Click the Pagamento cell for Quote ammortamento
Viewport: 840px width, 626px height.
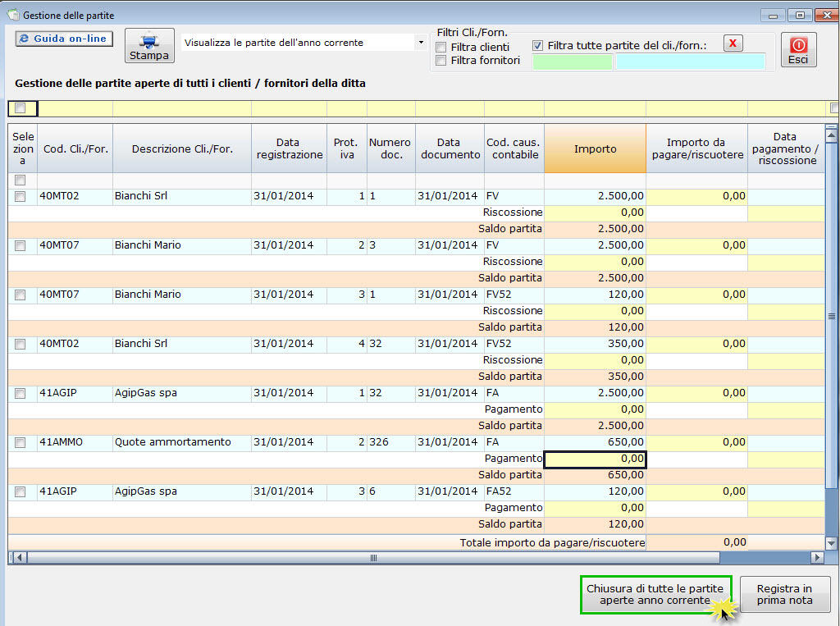coord(596,459)
